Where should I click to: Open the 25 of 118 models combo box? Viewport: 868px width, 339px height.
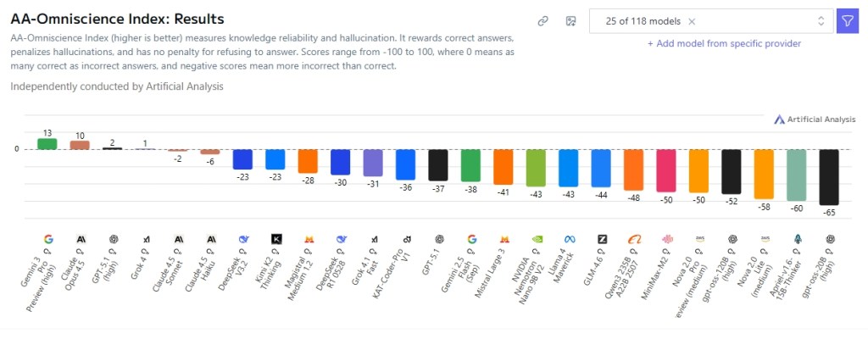644,21
